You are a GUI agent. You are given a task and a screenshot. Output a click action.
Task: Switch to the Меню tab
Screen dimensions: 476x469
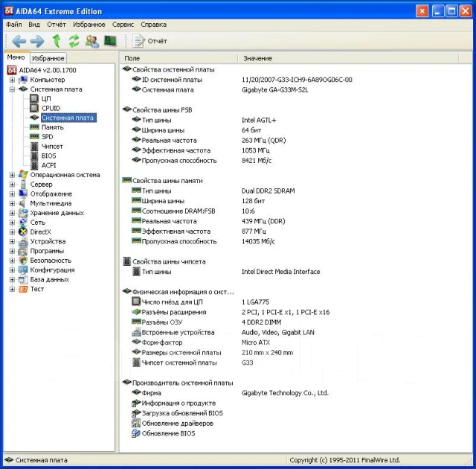coord(16,57)
